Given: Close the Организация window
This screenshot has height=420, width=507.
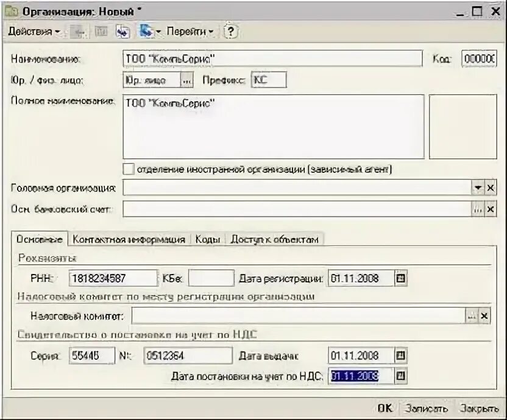Looking at the screenshot, I should tap(495, 12).
